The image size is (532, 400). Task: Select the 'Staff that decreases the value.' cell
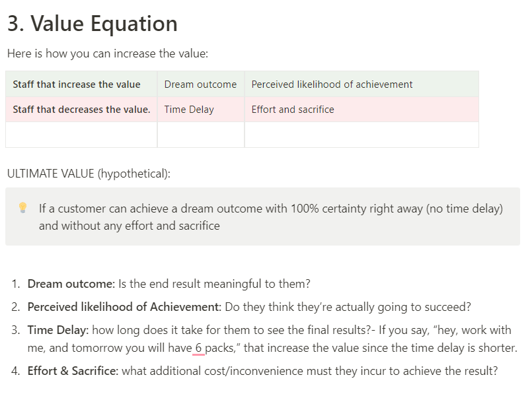tap(81, 110)
